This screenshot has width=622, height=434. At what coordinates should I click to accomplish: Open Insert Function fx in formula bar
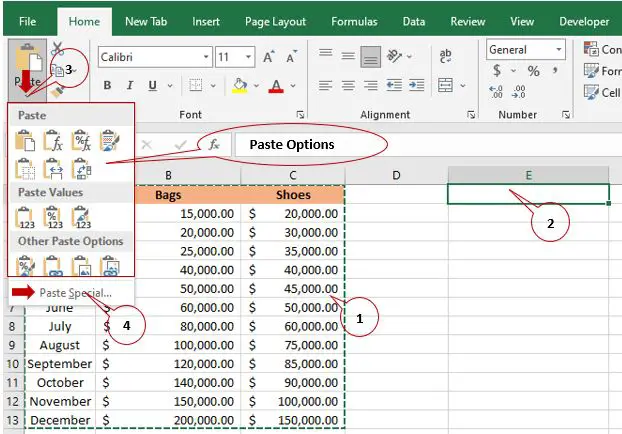coord(214,144)
